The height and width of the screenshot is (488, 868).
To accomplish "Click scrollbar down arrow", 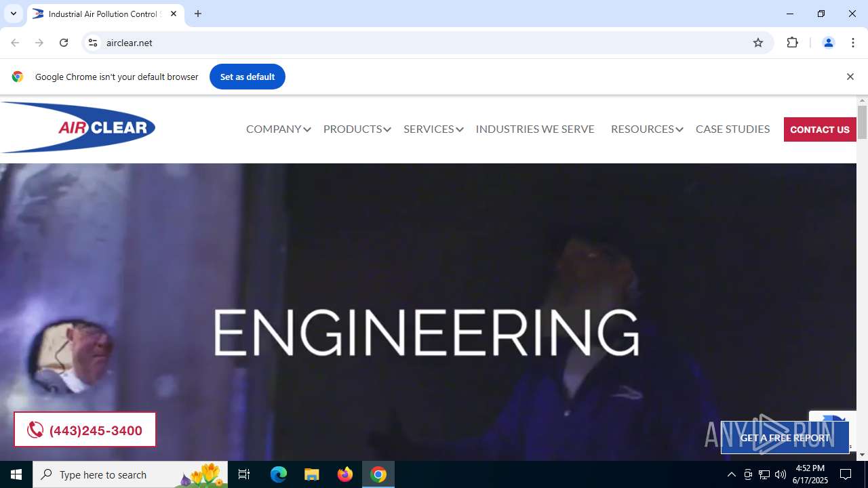I will 862,455.
